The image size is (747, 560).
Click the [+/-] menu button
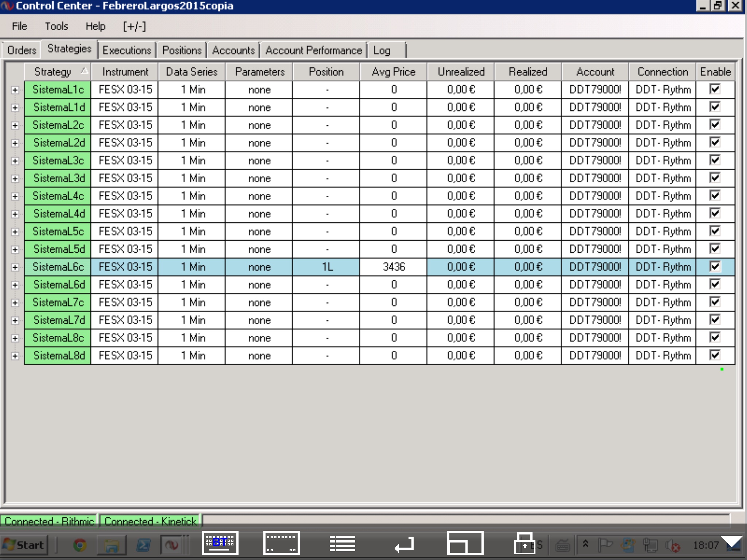pos(134,26)
